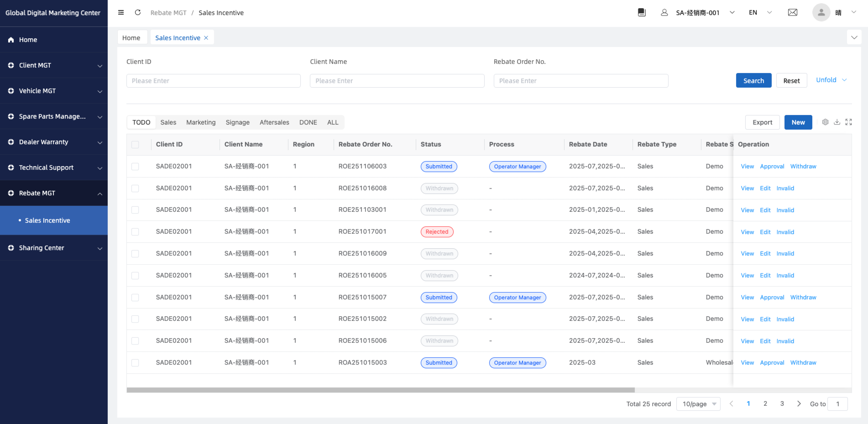Click Approval link for ROE251015007
Image resolution: width=868 pixels, height=424 pixels.
tap(772, 298)
